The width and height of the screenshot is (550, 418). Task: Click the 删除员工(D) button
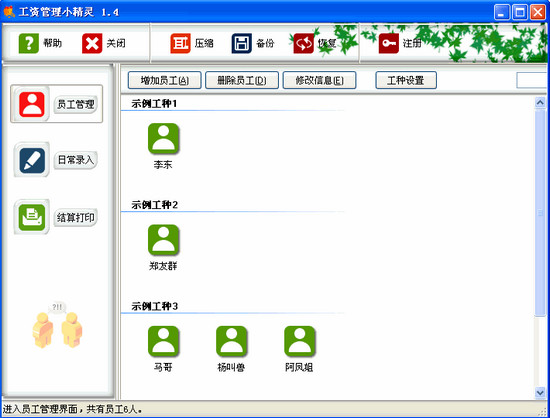[242, 80]
